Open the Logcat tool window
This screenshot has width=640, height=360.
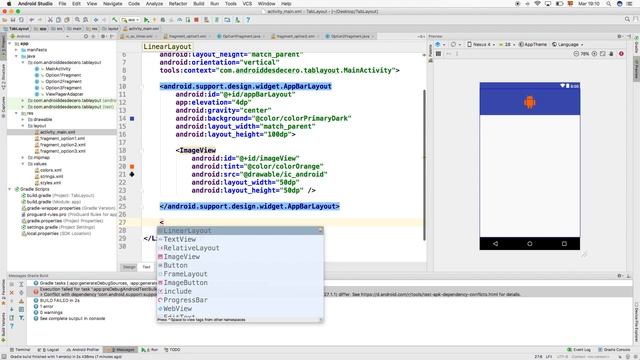pos(48,350)
